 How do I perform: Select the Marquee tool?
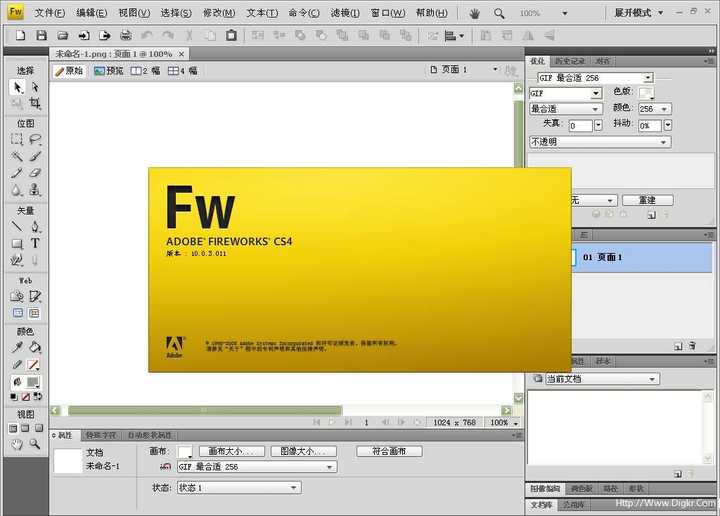point(17,139)
